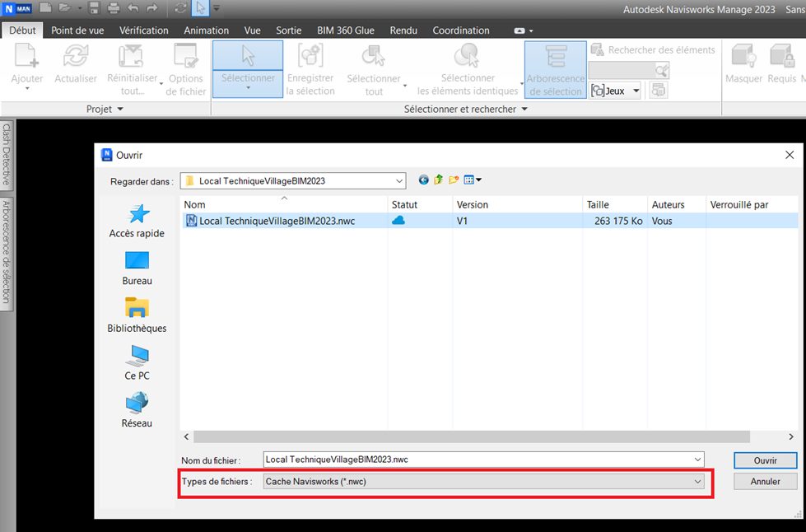Click the New file icon in quick access toolbar
The width and height of the screenshot is (806, 532).
[x=45, y=7]
